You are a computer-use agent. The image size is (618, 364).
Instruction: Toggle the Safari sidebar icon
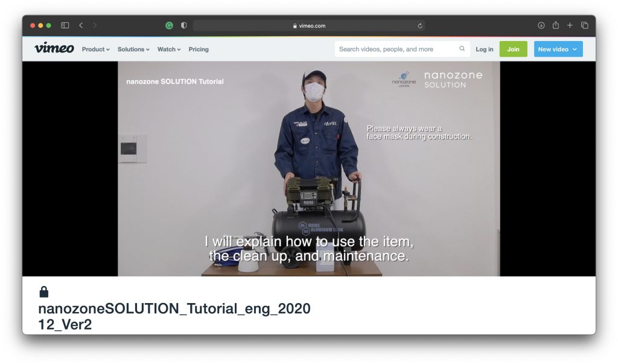(65, 25)
